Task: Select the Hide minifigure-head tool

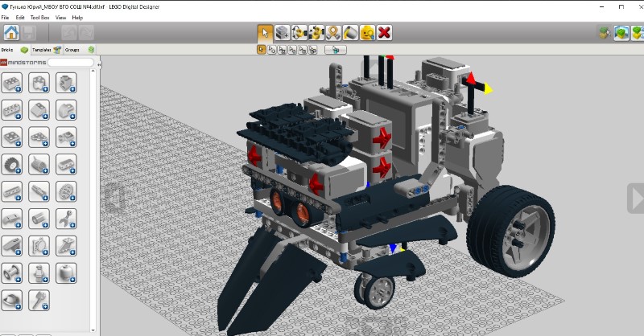Action: coord(367,33)
